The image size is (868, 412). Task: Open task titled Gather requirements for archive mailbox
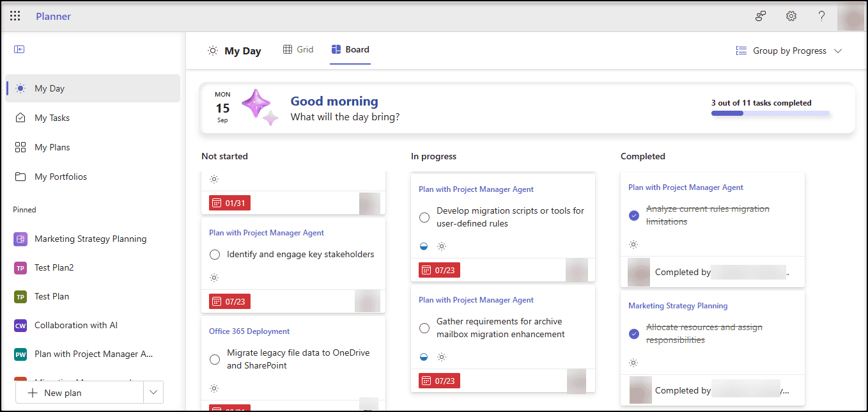pyautogui.click(x=500, y=328)
